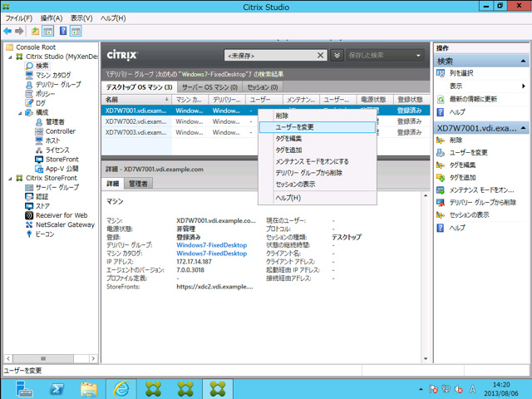Screen dimensions: 532x399
Task: Choose タグを編集 in context menu
Action: [318, 139]
